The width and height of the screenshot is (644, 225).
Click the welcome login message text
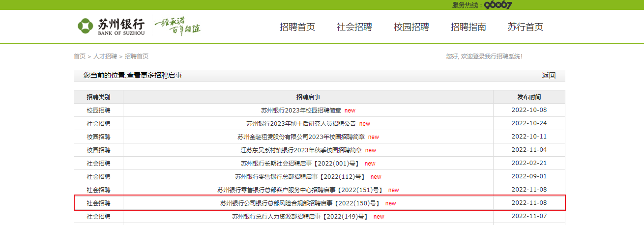[484, 56]
